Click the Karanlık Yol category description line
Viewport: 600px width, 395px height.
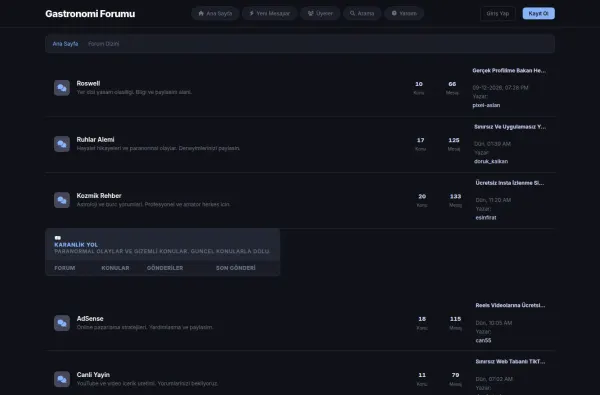[162, 251]
